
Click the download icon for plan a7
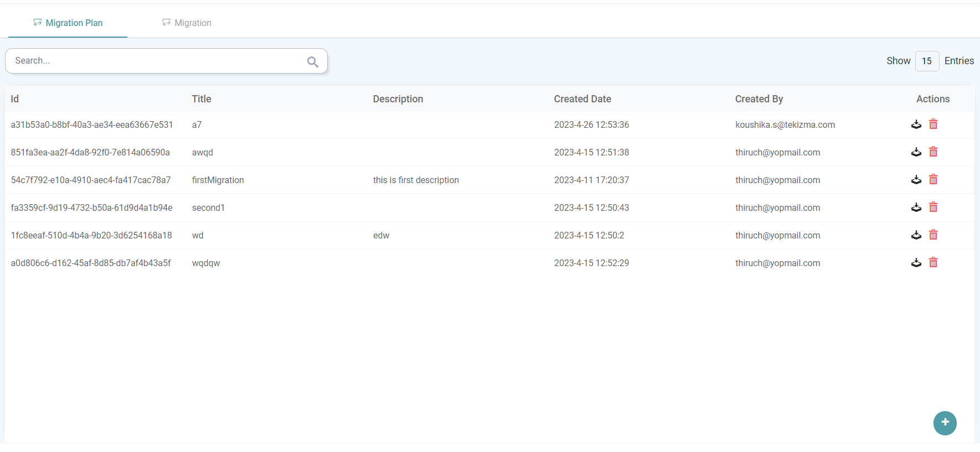916,124
